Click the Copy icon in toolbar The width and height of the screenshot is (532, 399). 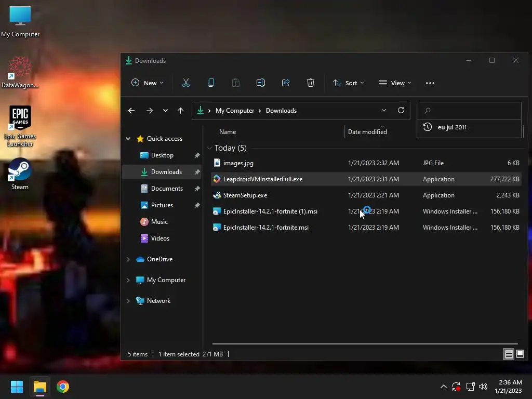(211, 83)
